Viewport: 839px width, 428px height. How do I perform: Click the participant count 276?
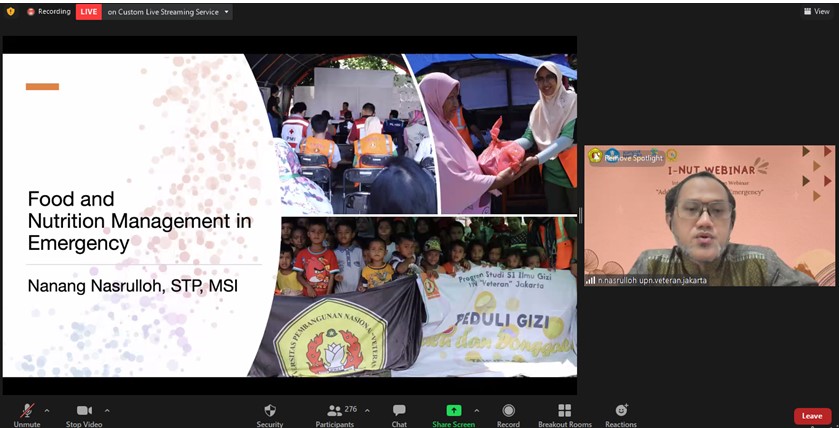350,409
